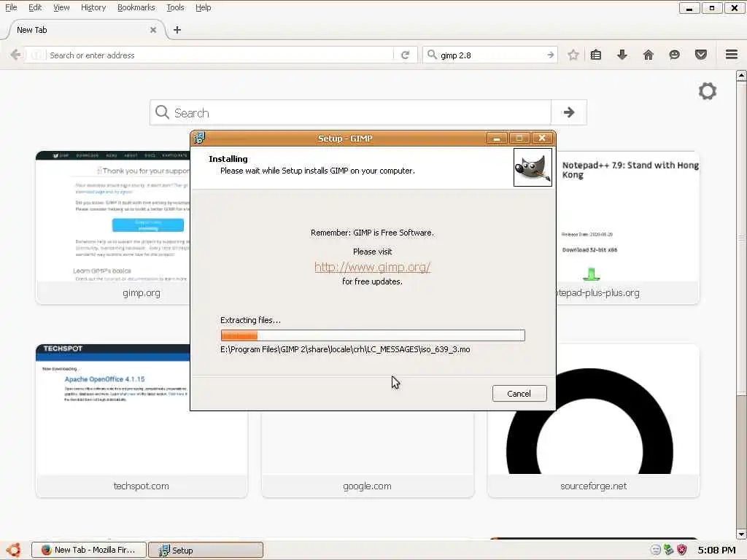Go to the Home page icon
747x560 pixels.
click(648, 55)
